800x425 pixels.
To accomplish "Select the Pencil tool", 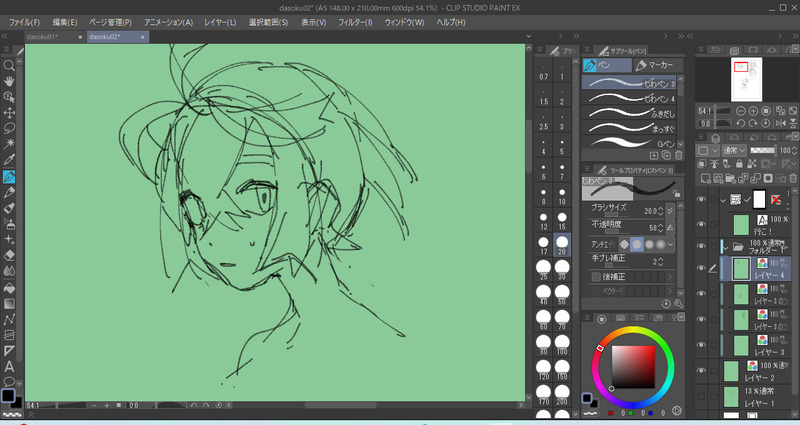I will click(9, 192).
